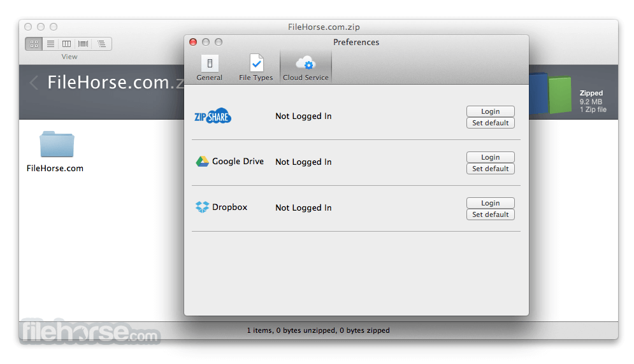Zoom the Preferences window
This screenshot has height=364, width=634.
tap(219, 42)
